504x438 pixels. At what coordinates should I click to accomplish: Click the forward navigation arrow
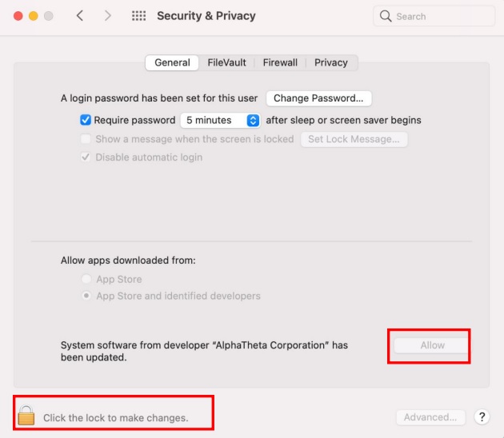tap(108, 17)
